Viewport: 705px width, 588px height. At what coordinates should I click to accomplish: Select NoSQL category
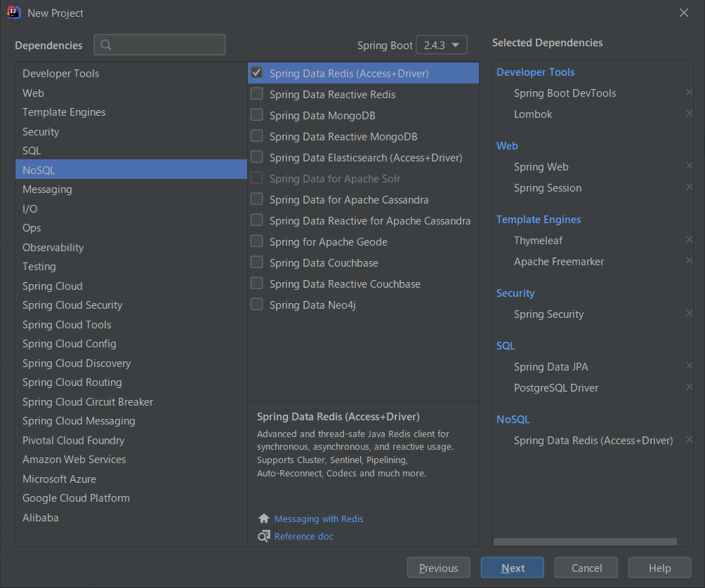coord(131,170)
